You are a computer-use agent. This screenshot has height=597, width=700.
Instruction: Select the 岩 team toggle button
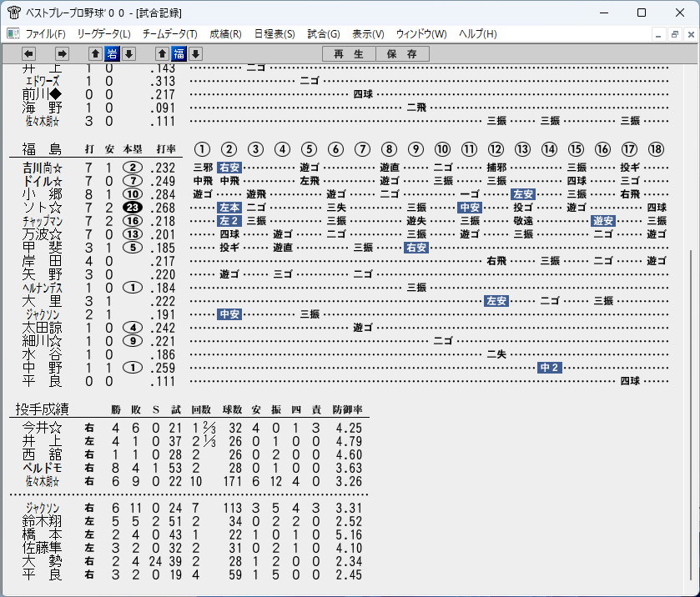[x=112, y=54]
